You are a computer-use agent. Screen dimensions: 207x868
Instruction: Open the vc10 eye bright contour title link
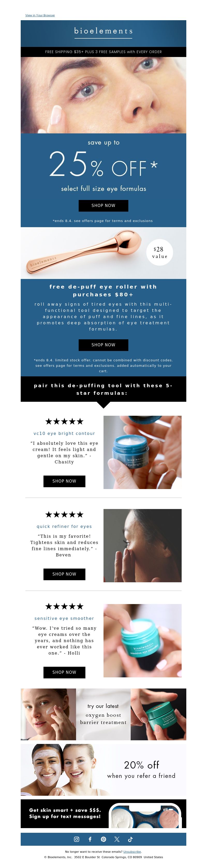point(64,433)
